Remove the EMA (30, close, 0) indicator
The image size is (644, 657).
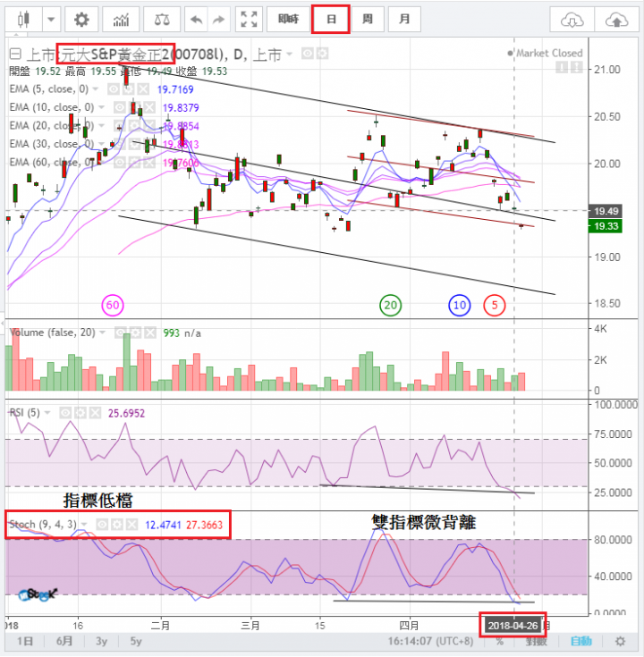[x=148, y=144]
